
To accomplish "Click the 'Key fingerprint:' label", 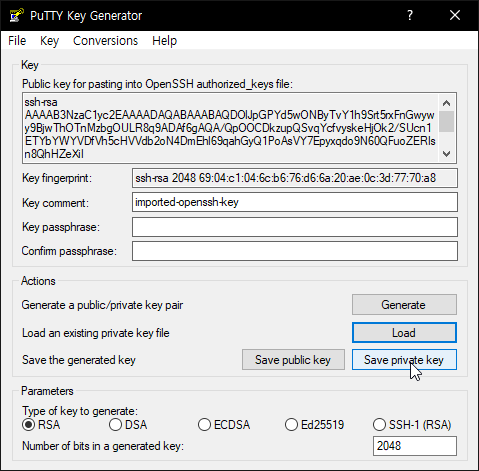I will click(57, 178).
